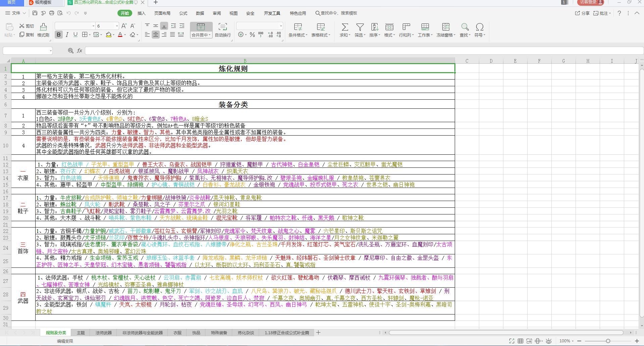The height and width of the screenshot is (346, 644).
Task: Click the Symbol (符号) omega icon
Action: pyautogui.click(x=480, y=27)
